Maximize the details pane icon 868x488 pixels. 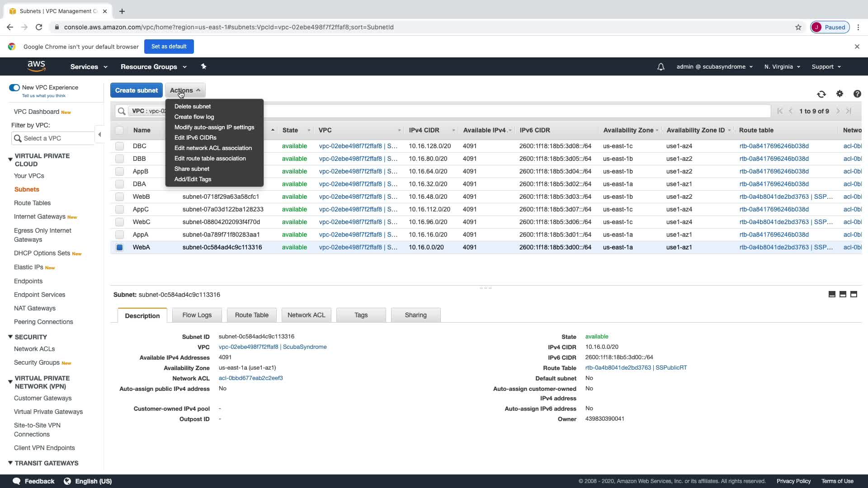[854, 294]
